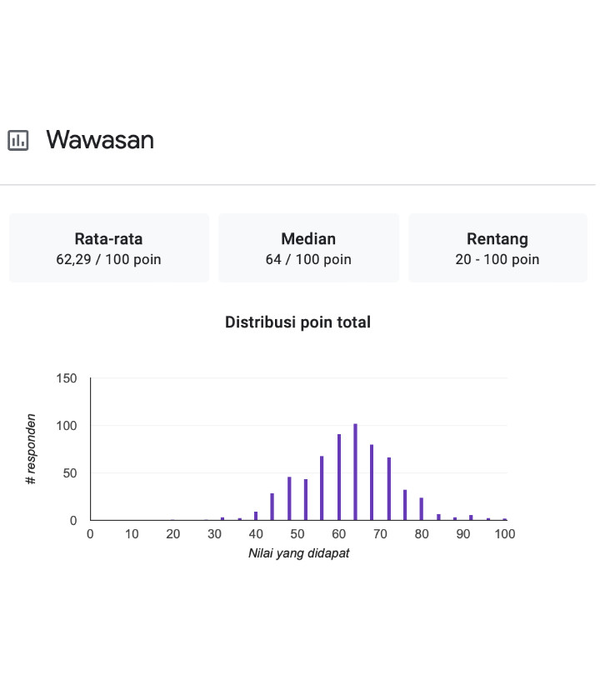Click the histogram bar at score 60

[x=339, y=477]
